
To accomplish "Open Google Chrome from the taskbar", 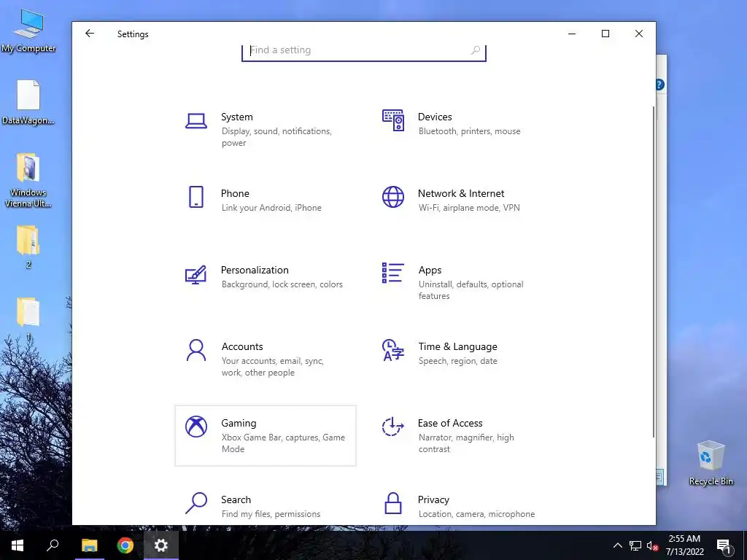I will point(125,545).
